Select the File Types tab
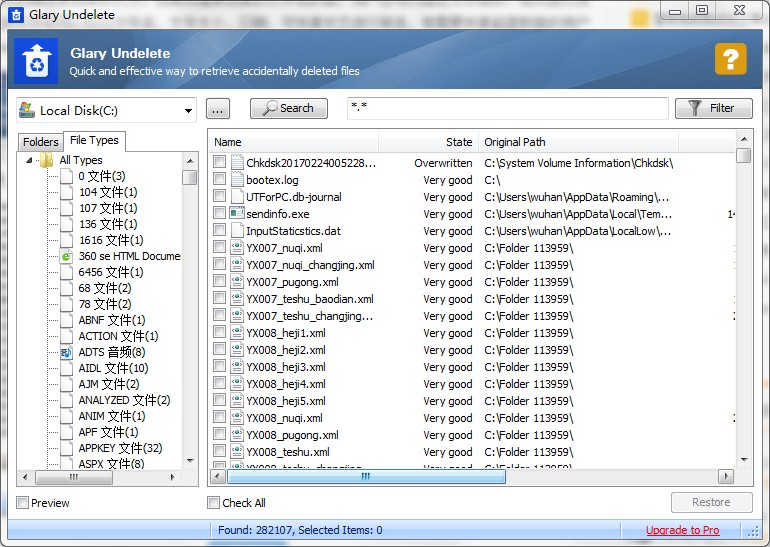This screenshot has height=547, width=770. (x=94, y=141)
